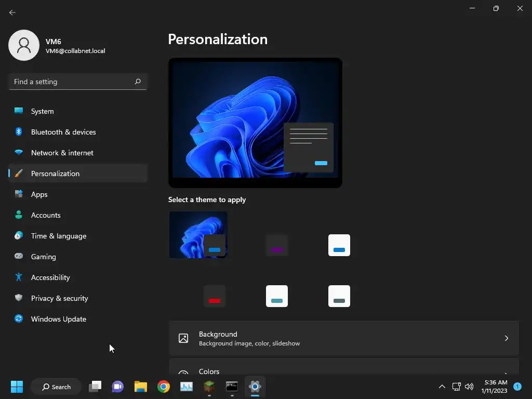The width and height of the screenshot is (532, 399).
Task: Open the Windows Start menu
Action: pos(17,387)
